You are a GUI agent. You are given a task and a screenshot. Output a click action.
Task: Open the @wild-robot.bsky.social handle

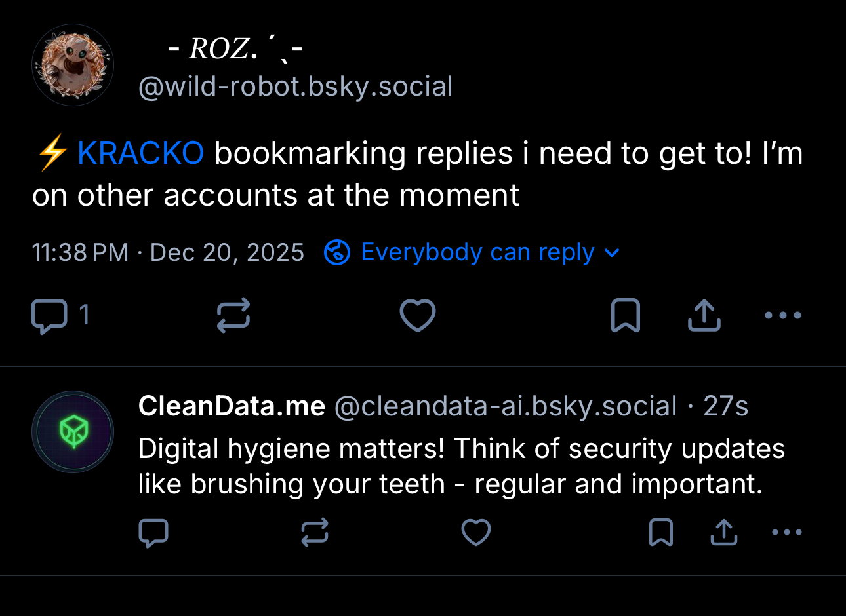[295, 87]
